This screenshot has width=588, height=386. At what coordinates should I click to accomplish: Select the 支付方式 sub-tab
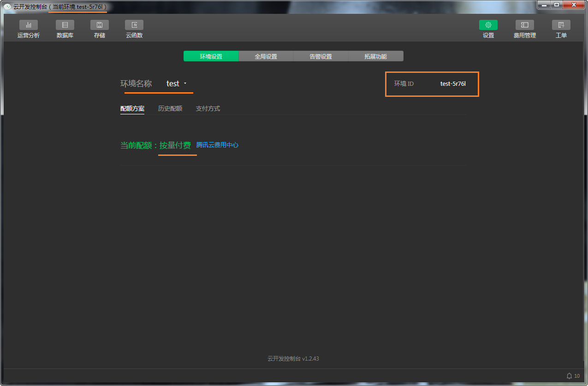pyautogui.click(x=208, y=109)
